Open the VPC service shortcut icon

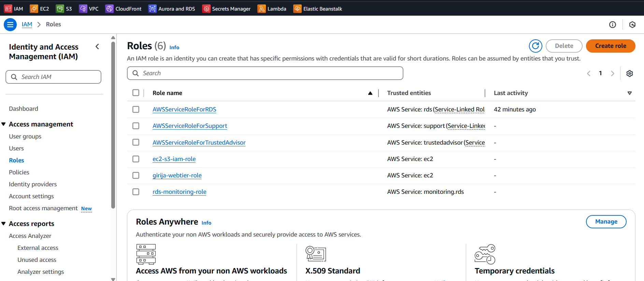point(83,9)
